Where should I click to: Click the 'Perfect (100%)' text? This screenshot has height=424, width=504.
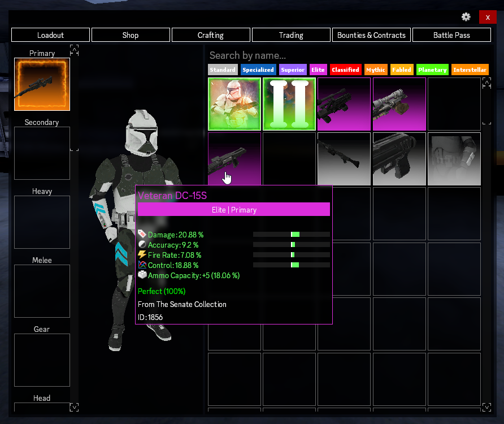pyautogui.click(x=162, y=292)
